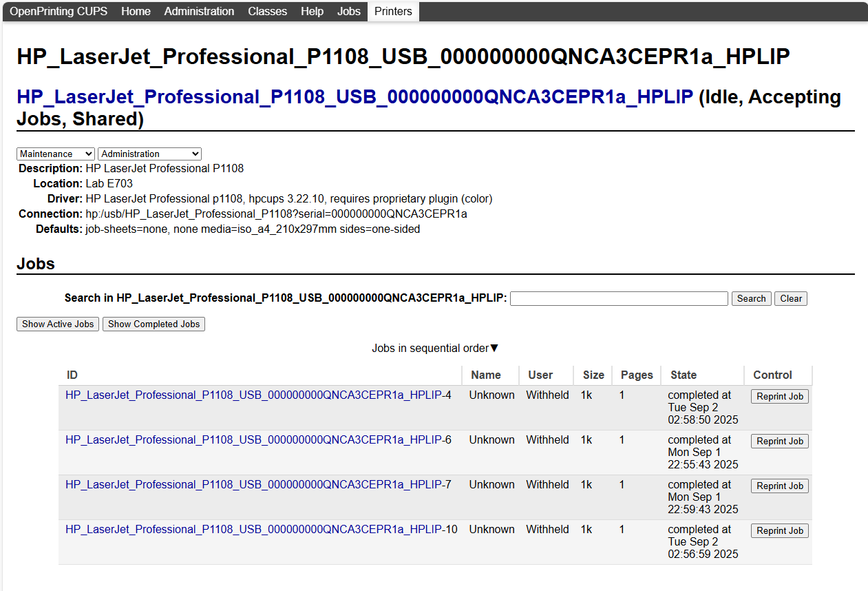Screen dimensions: 868x591
Task: Clear the job search field
Action: 791,298
